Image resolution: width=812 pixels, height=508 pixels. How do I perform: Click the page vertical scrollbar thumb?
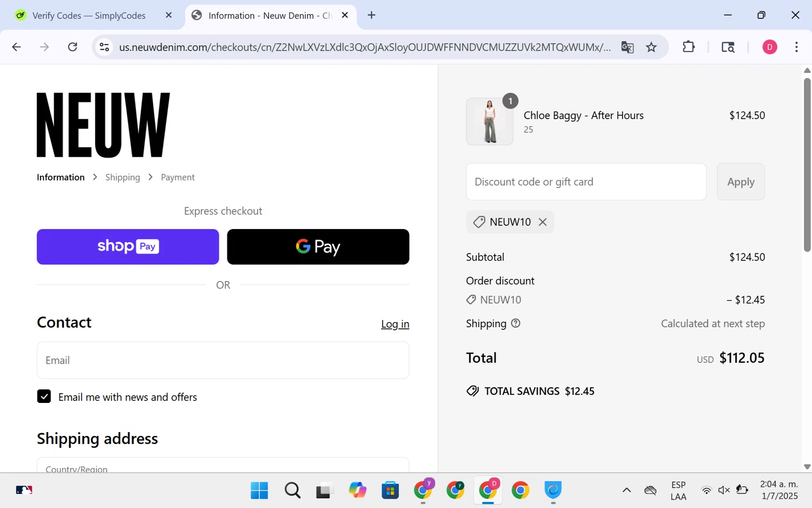click(807, 165)
